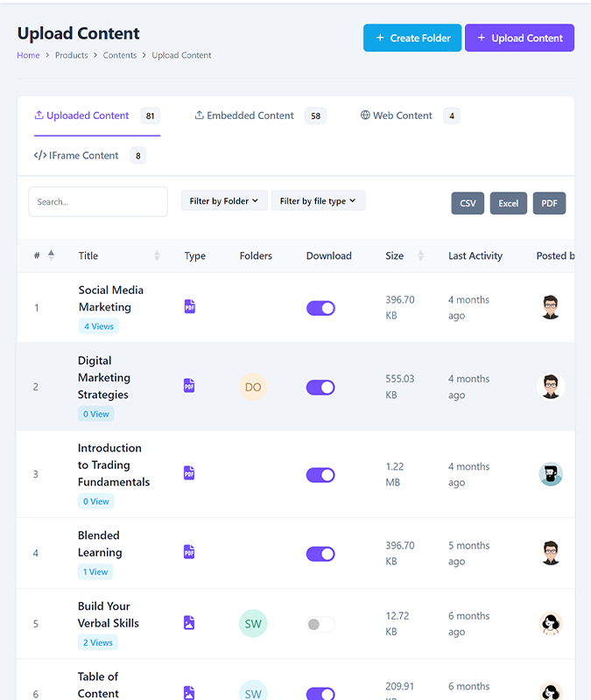The height and width of the screenshot is (700, 591).
Task: Switch to the Embedded Content tab
Action: (250, 115)
